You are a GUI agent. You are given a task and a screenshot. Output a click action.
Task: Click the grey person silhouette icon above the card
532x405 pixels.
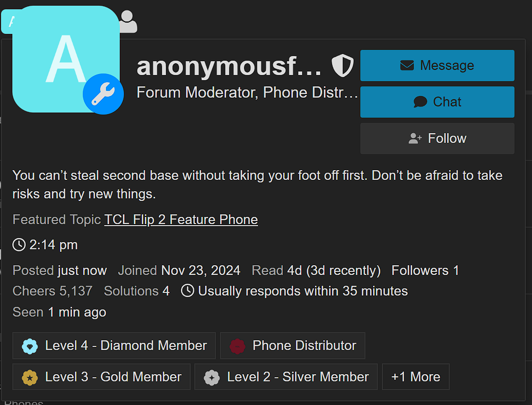[x=127, y=22]
